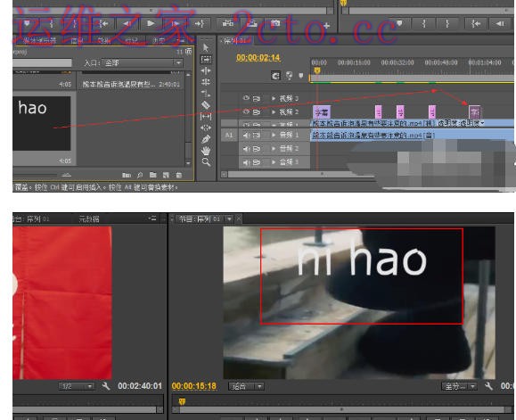516x420 pixels.
Task: Select the Hand tool
Action: click(x=206, y=151)
